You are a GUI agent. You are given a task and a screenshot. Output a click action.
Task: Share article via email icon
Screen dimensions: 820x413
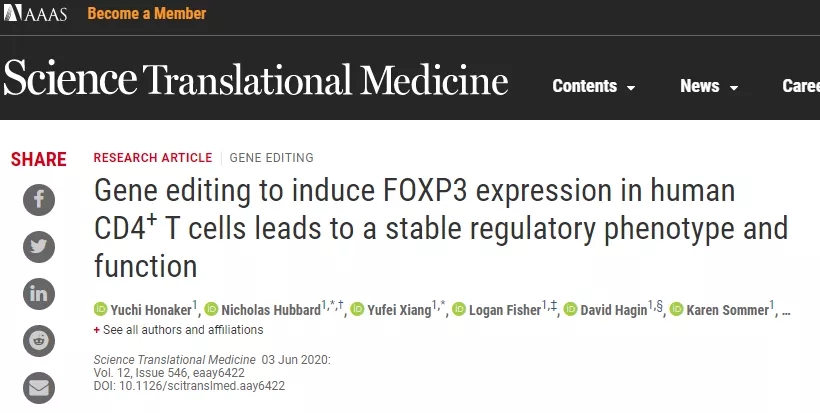[39, 387]
